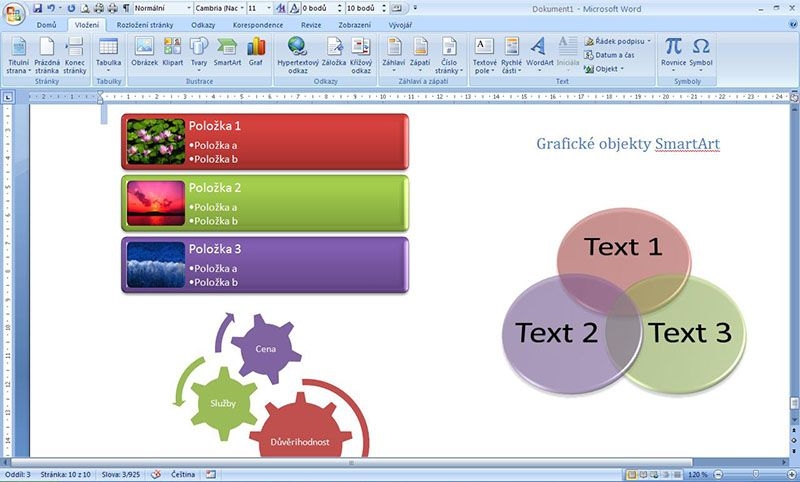Insert a picture with the Obrázek icon
Image resolution: width=800 pixels, height=482 pixels.
coord(144,51)
